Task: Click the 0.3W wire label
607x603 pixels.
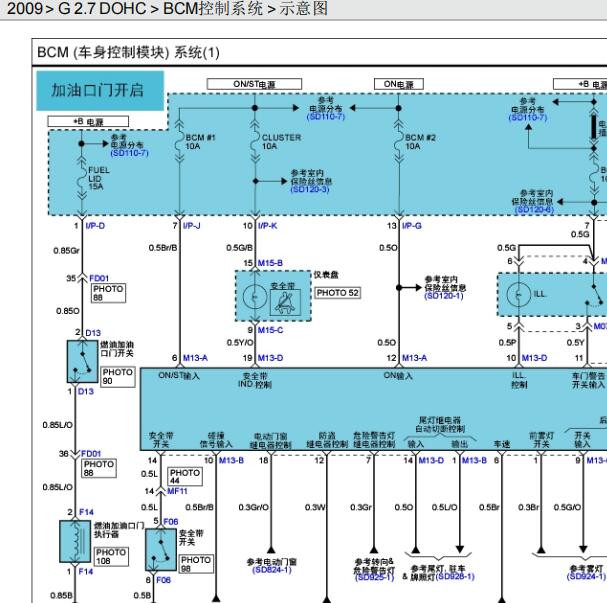Action: (315, 507)
